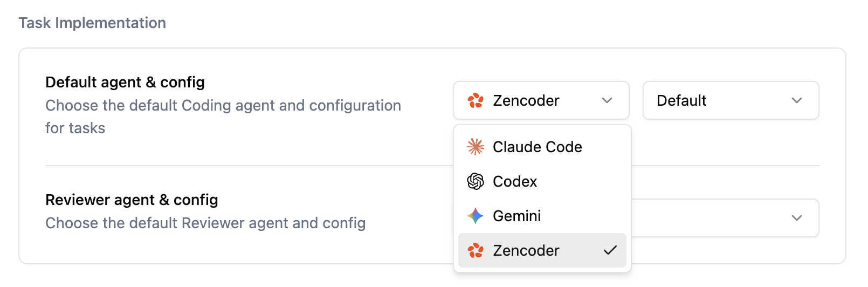Screen dimensions: 868x287
Task: Click the "Task Implementation" section heading
Action: (x=92, y=23)
